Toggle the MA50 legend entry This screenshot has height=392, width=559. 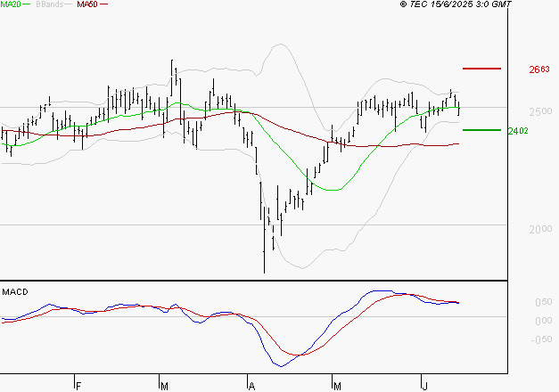click(87, 4)
